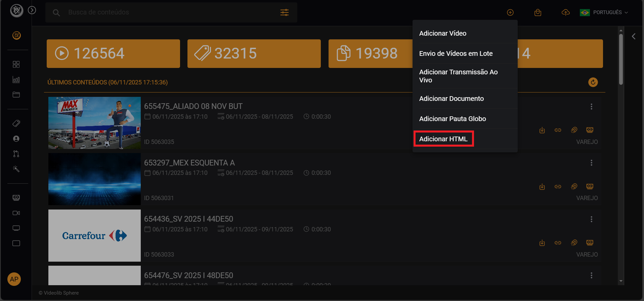The image size is (644, 301).
Task: Select Envio de Vídeos em Lote
Action: [x=465, y=53]
